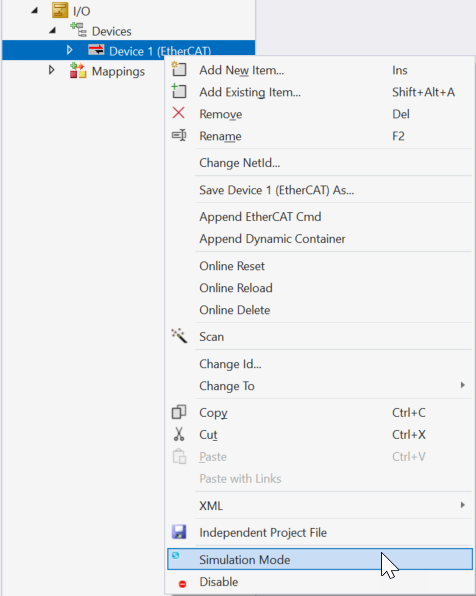
Task: Open the Change To submenu arrow
Action: point(462,385)
